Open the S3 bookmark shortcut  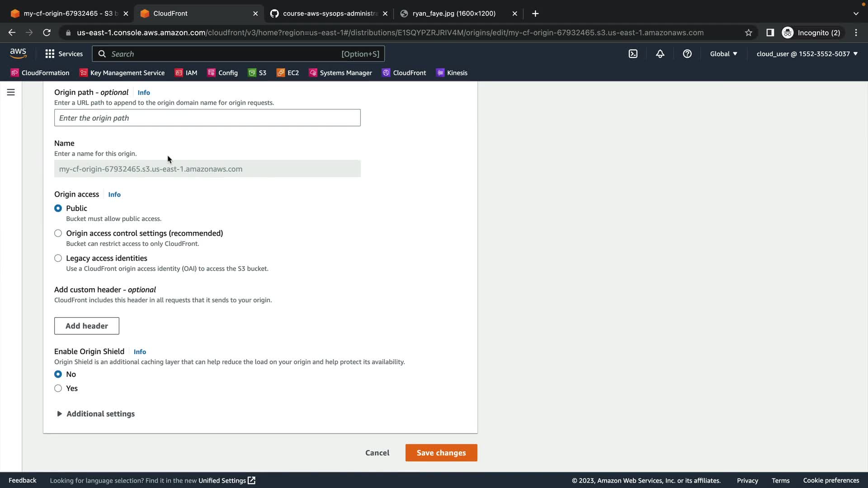pyautogui.click(x=257, y=73)
